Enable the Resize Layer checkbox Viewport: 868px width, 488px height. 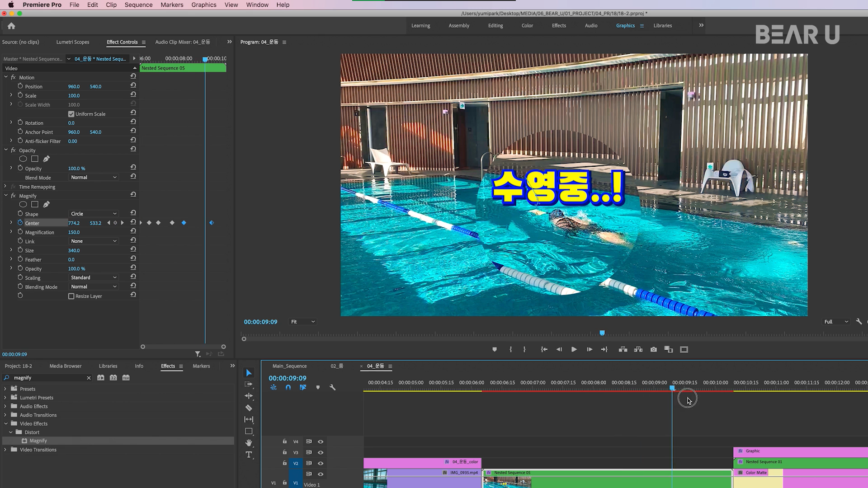(x=71, y=296)
